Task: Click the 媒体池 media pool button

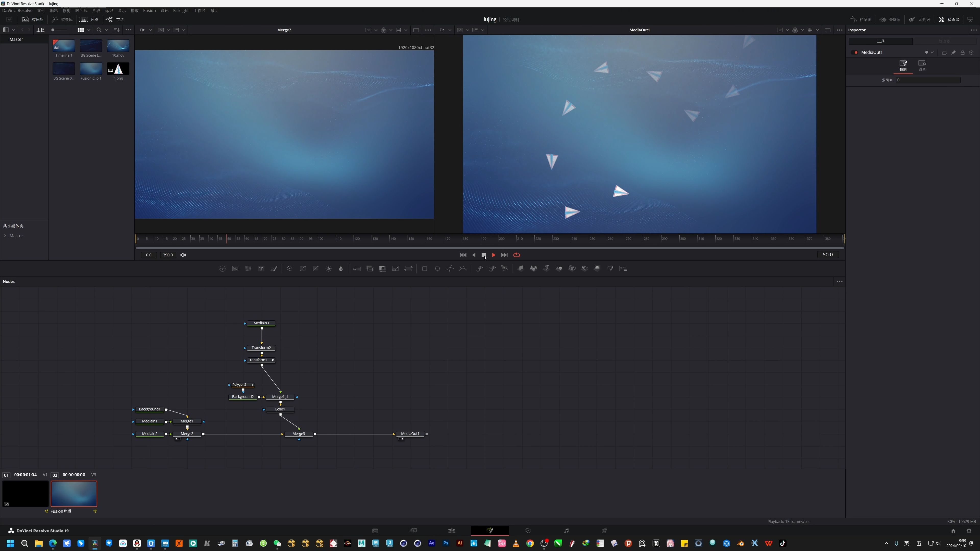Action: (x=33, y=19)
